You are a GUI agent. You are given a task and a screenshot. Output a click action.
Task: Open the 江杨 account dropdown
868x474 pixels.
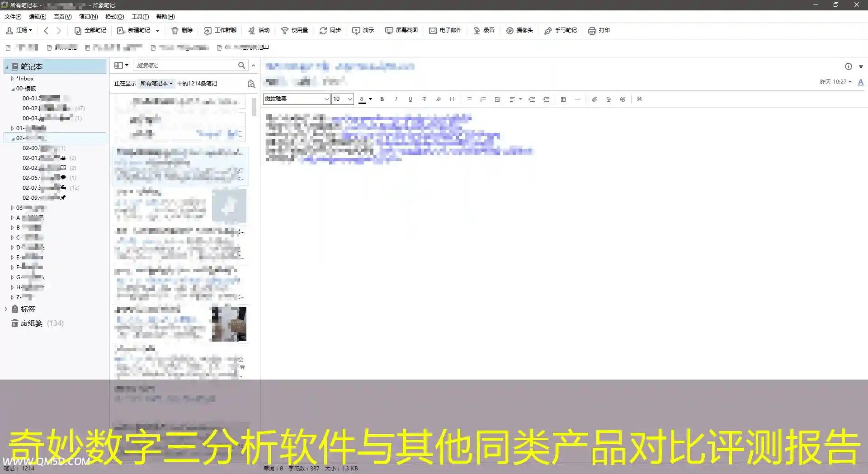[x=19, y=30]
